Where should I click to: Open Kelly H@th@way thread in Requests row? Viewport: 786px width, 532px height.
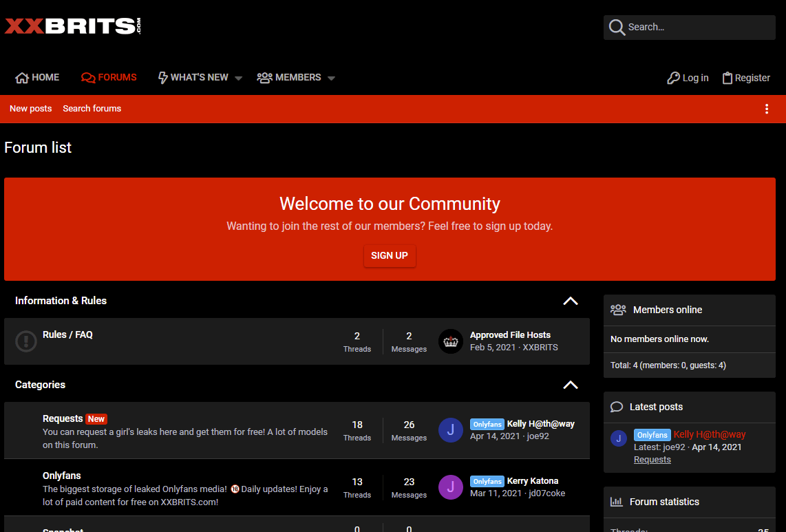tap(540, 424)
